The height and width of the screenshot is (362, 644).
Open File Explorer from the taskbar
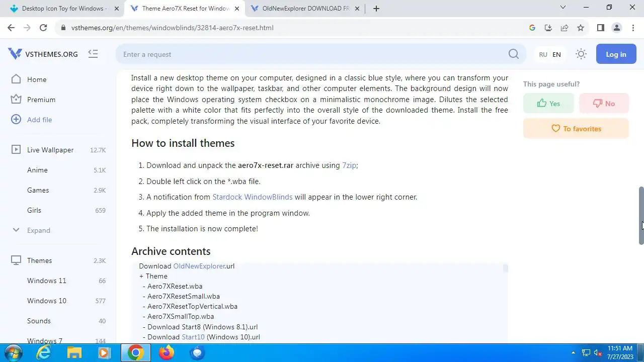click(74, 353)
